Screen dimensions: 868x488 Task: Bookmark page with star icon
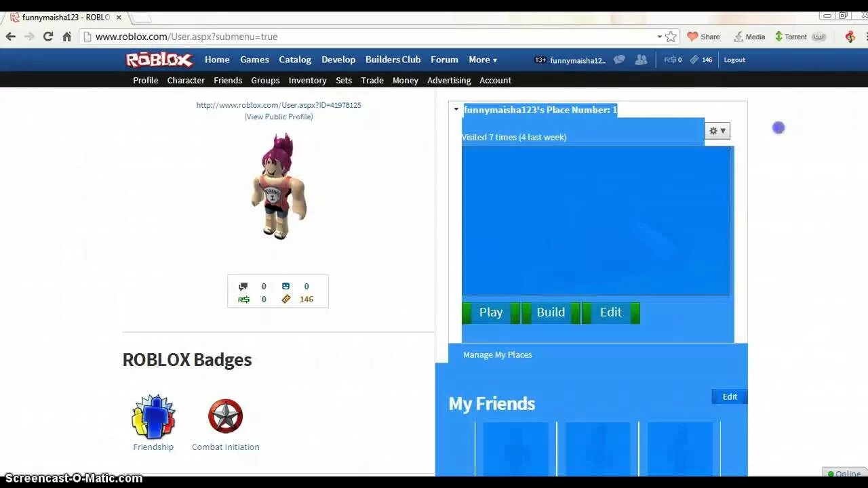coord(671,37)
